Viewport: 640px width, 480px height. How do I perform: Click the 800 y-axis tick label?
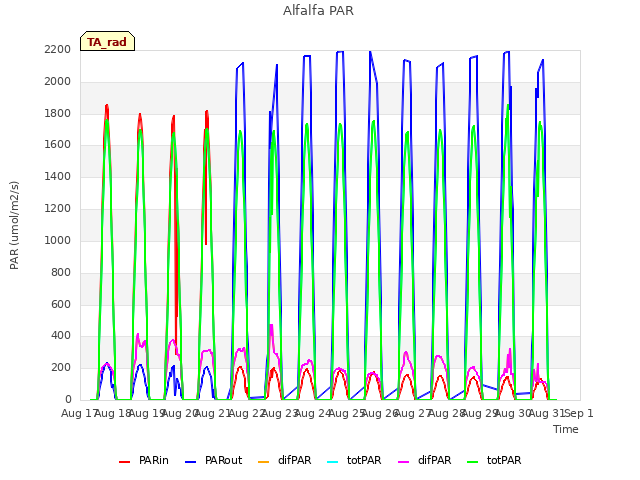tap(61, 272)
